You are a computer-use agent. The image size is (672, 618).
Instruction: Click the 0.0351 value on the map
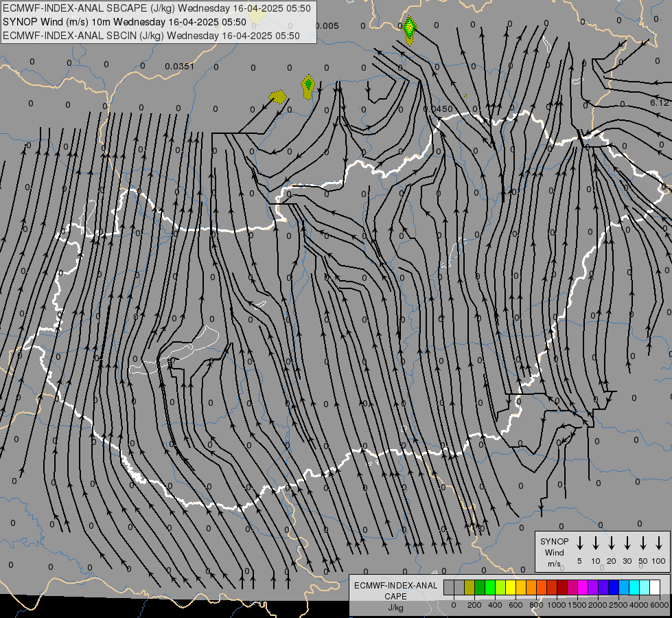tap(180, 66)
